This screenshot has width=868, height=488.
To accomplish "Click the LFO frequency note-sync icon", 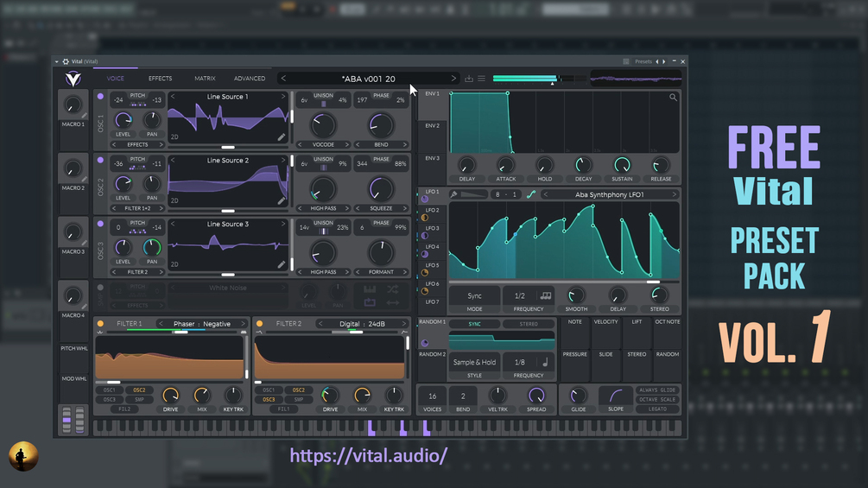I will (x=546, y=295).
